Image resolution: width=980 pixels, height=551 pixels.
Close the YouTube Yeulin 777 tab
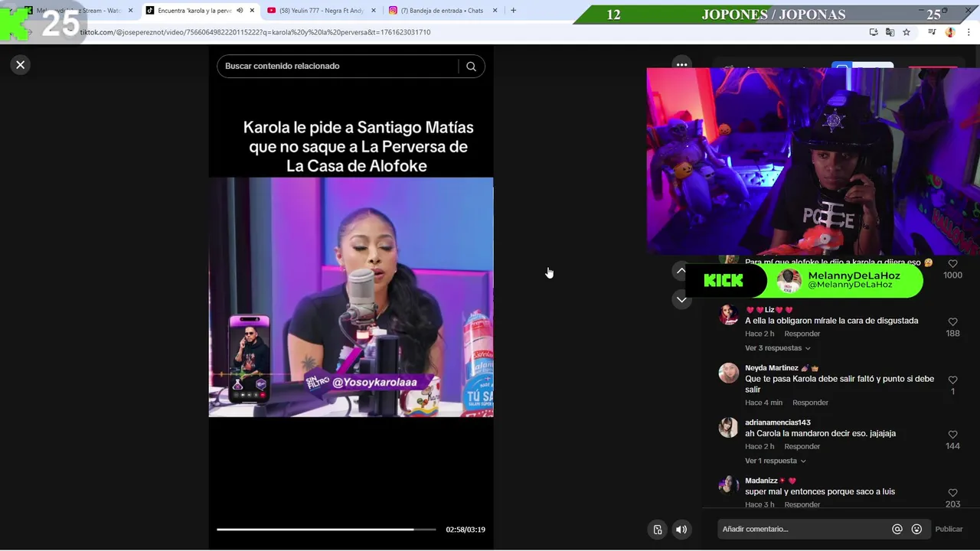click(374, 11)
